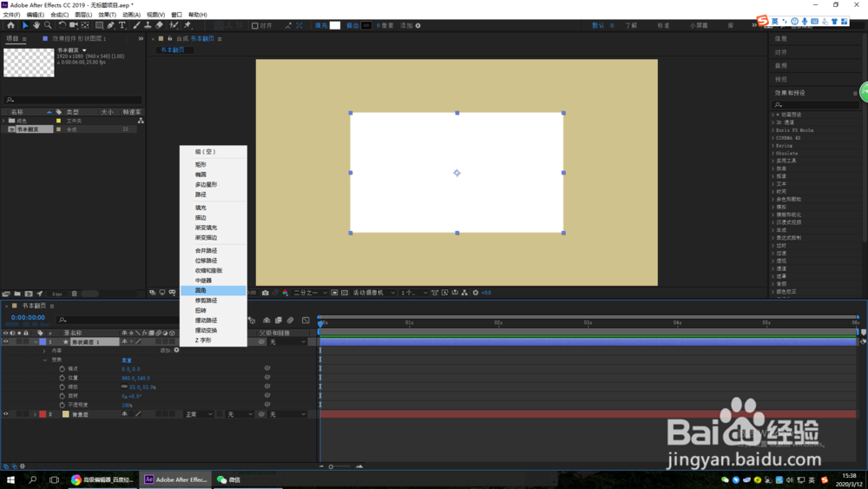Click the blue label color of 形状图层 1
The height and width of the screenshot is (489, 868).
pos(43,342)
